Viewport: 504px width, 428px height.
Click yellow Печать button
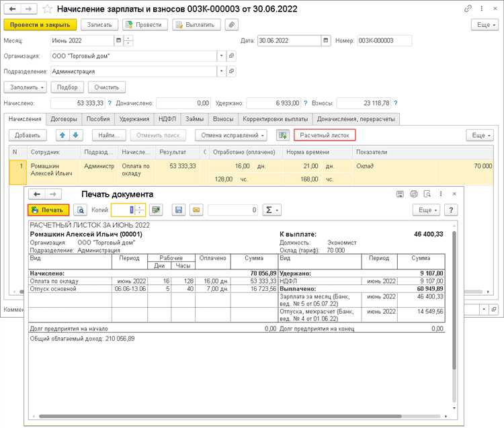click(48, 210)
